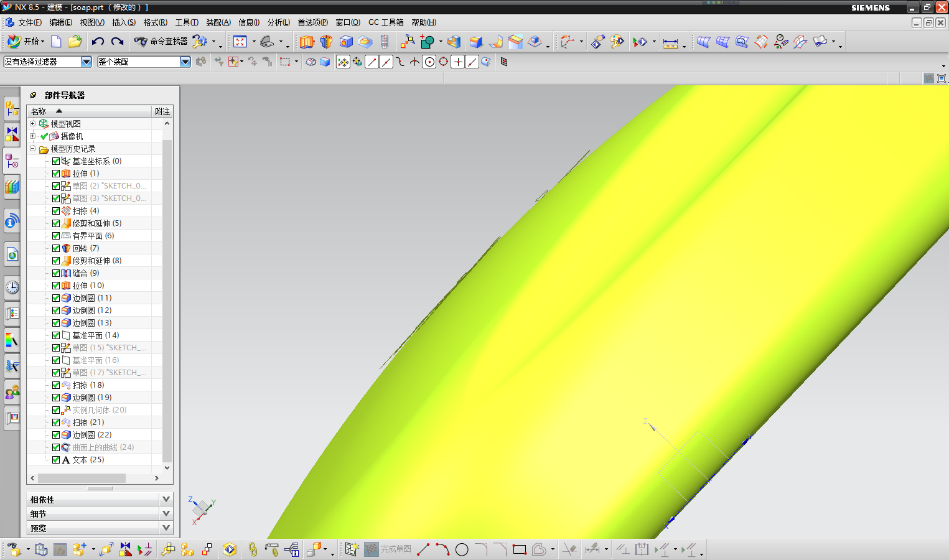
Task: Expand the 模型视图 tree node
Action: point(33,124)
